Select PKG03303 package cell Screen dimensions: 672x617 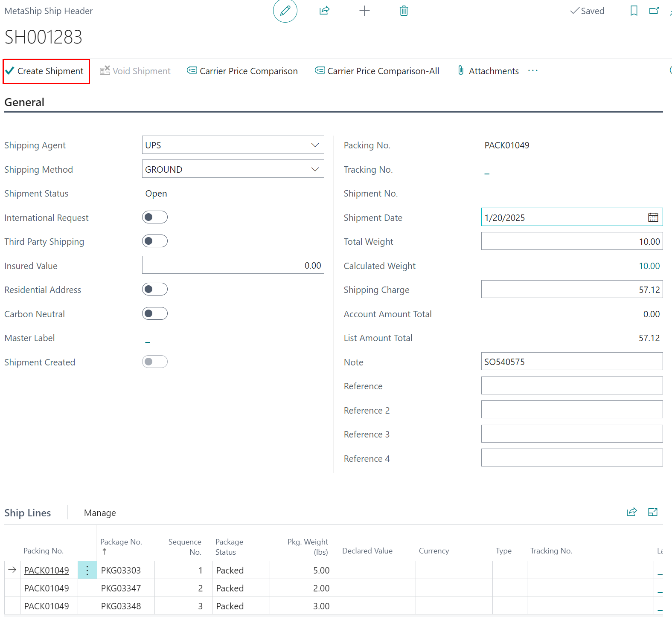point(126,570)
